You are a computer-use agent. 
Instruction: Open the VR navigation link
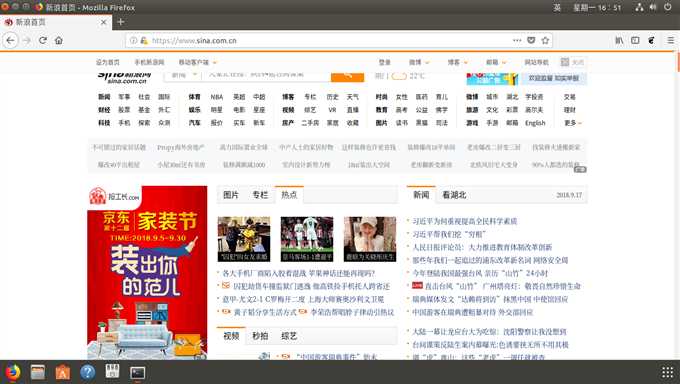[332, 110]
